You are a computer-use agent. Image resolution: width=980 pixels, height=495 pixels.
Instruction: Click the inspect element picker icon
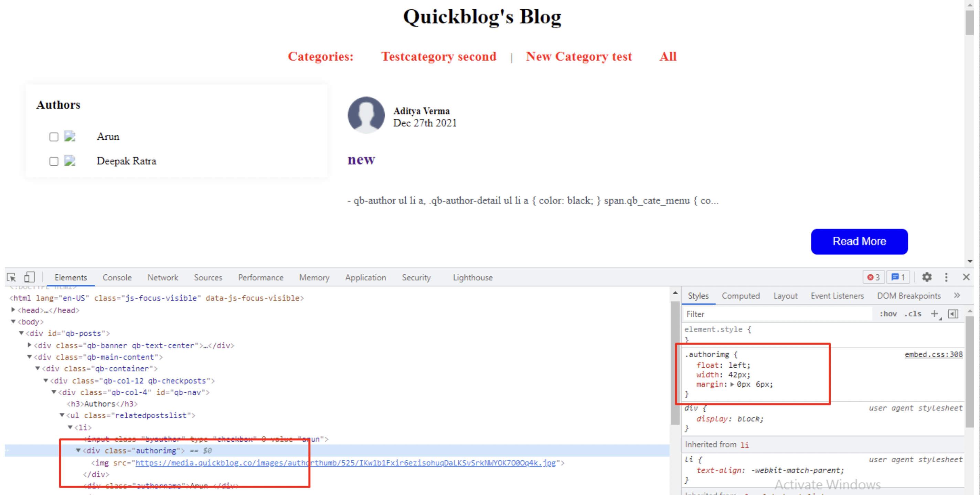[11, 277]
